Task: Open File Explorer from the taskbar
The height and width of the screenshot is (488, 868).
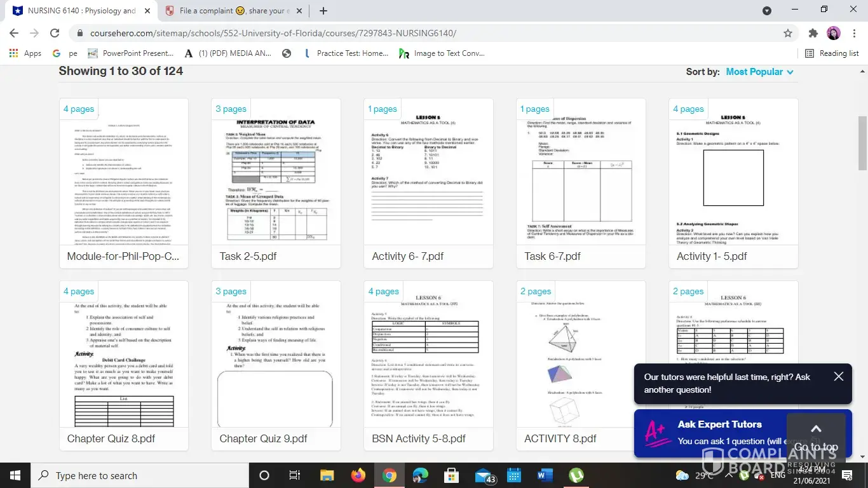Action: coord(327,475)
